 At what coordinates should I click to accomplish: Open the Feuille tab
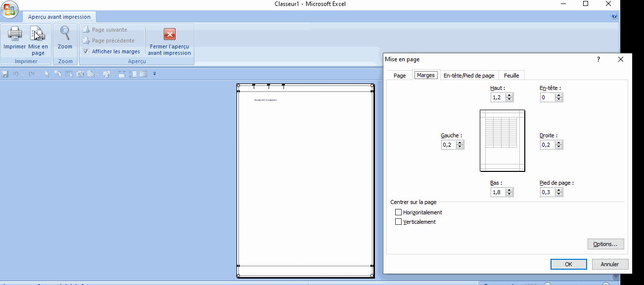click(511, 76)
